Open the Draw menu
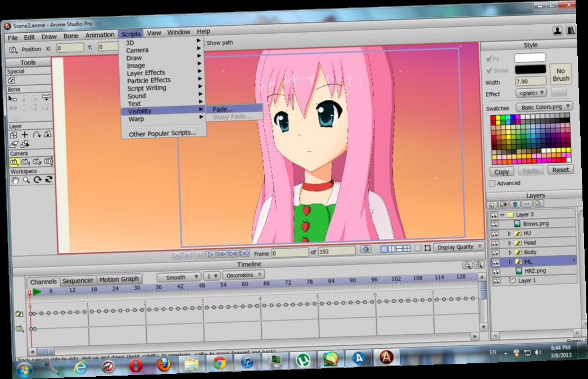588x379 pixels. [x=49, y=36]
